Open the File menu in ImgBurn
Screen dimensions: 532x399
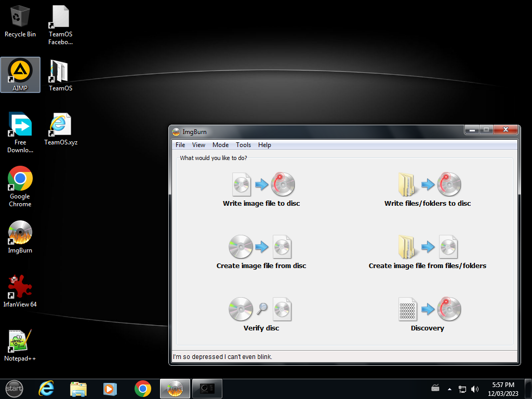180,145
